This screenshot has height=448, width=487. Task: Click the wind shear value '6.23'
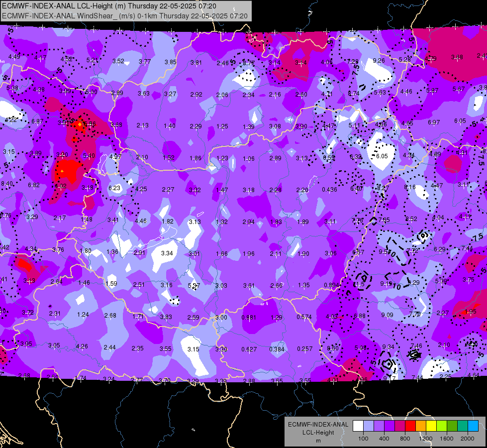click(114, 188)
